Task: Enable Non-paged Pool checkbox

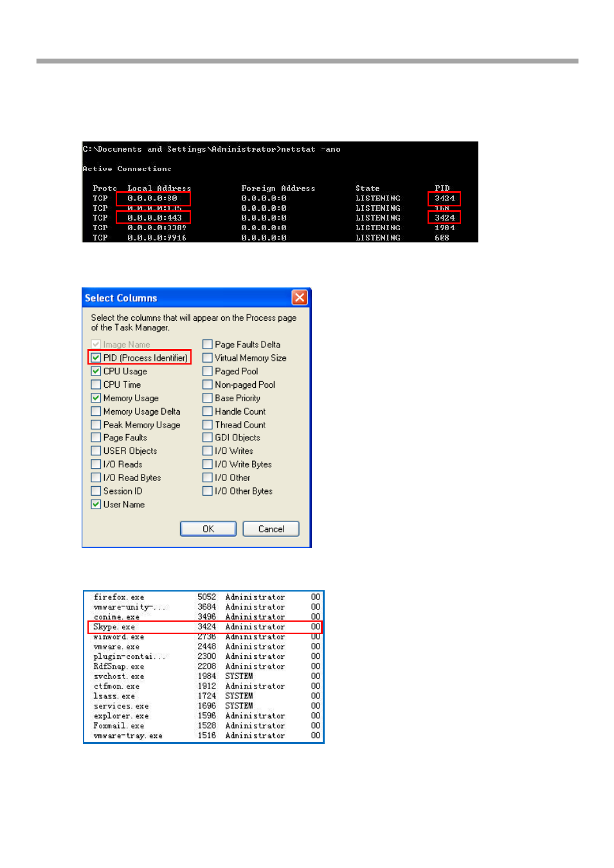Action: pyautogui.click(x=208, y=384)
